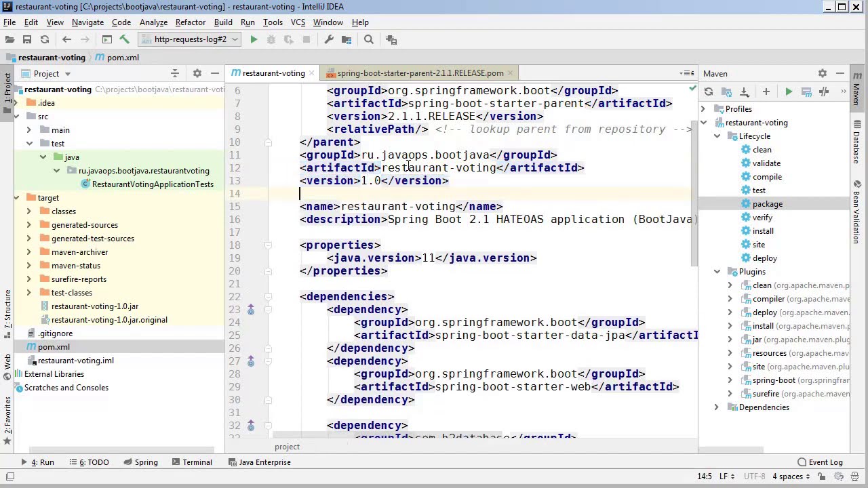
Task: Open the Refactor menu
Action: pyautogui.click(x=191, y=22)
